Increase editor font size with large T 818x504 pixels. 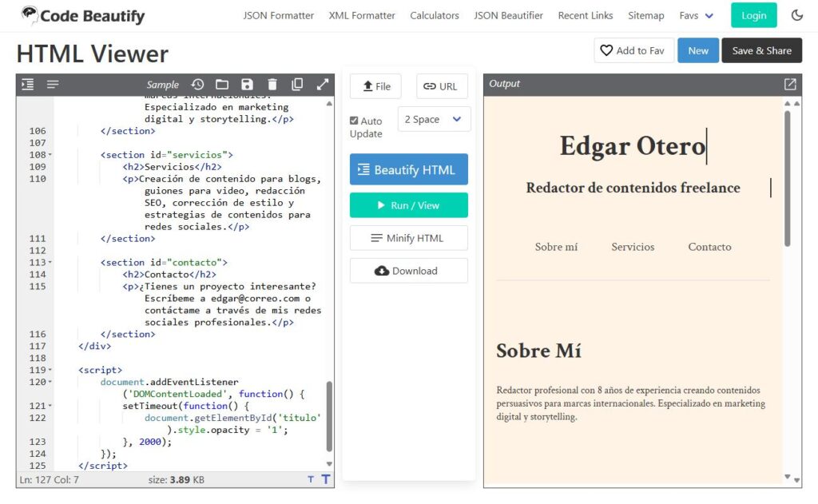(326, 479)
